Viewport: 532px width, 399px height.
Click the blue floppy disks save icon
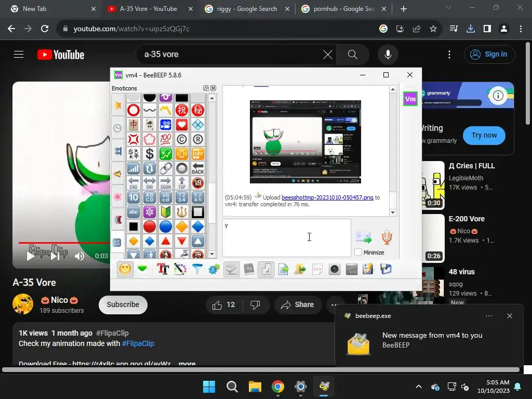tap(386, 270)
